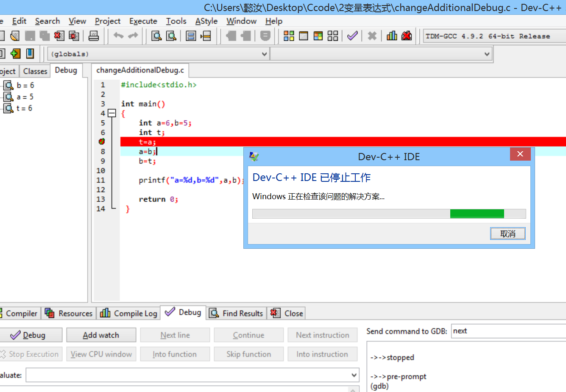The image size is (566, 392).
Task: Click the Indent toolbar icon
Action: [x=231, y=36]
